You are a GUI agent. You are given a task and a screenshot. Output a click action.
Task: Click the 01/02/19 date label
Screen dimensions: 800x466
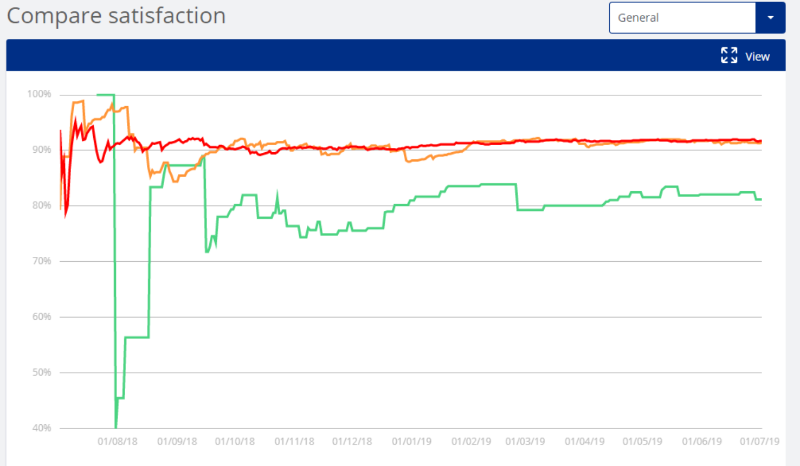pos(471,442)
